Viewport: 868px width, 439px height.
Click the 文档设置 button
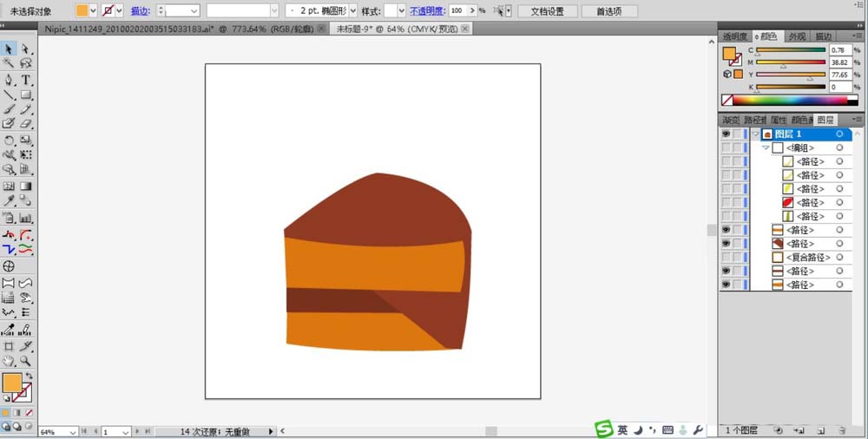point(547,11)
